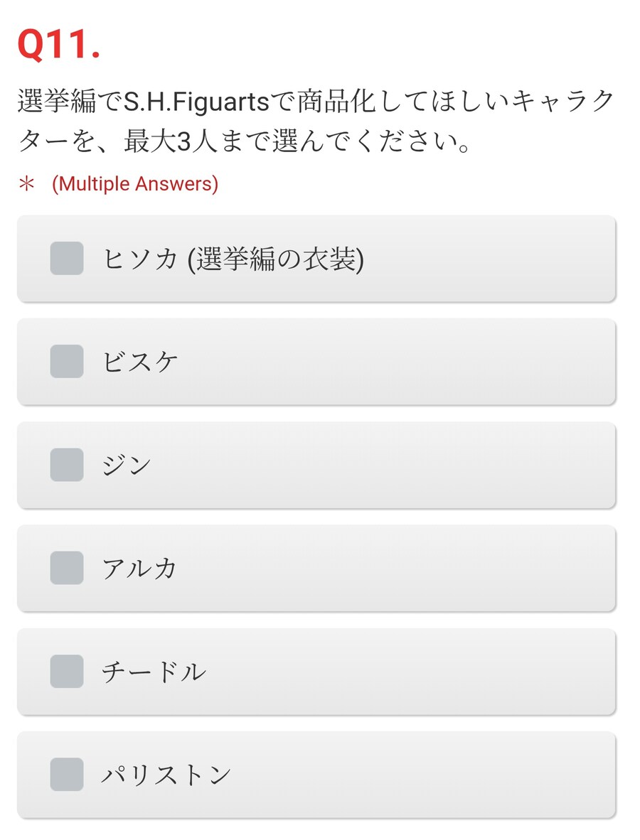Image resolution: width=640 pixels, height=840 pixels.
Task: Enable the ジン checkbox
Action: [x=67, y=465]
